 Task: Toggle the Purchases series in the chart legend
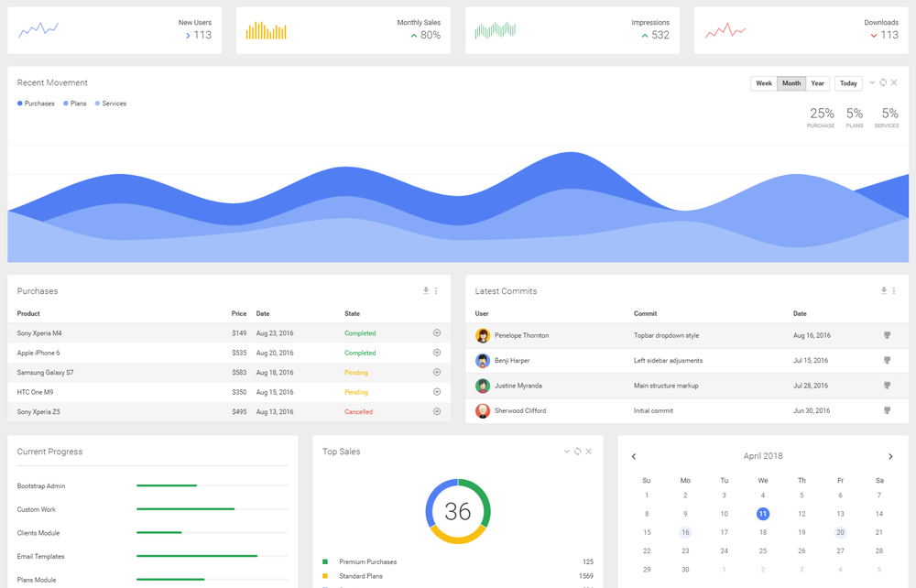36,103
